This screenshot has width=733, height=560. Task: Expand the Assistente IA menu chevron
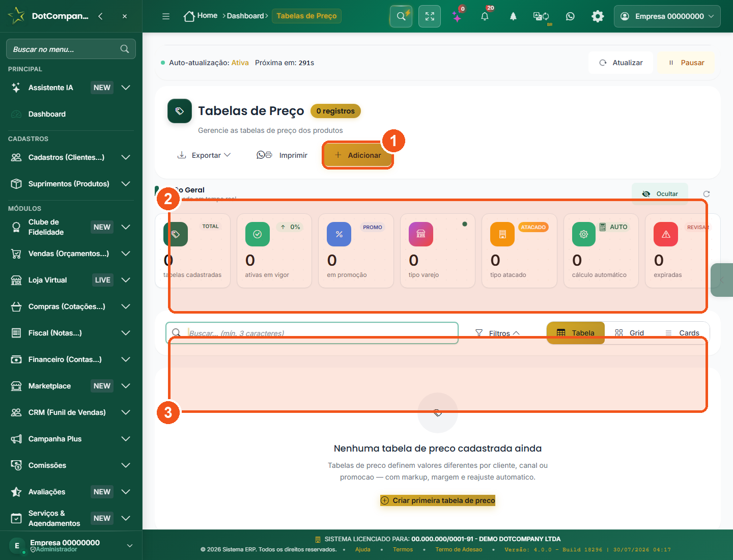pyautogui.click(x=126, y=88)
